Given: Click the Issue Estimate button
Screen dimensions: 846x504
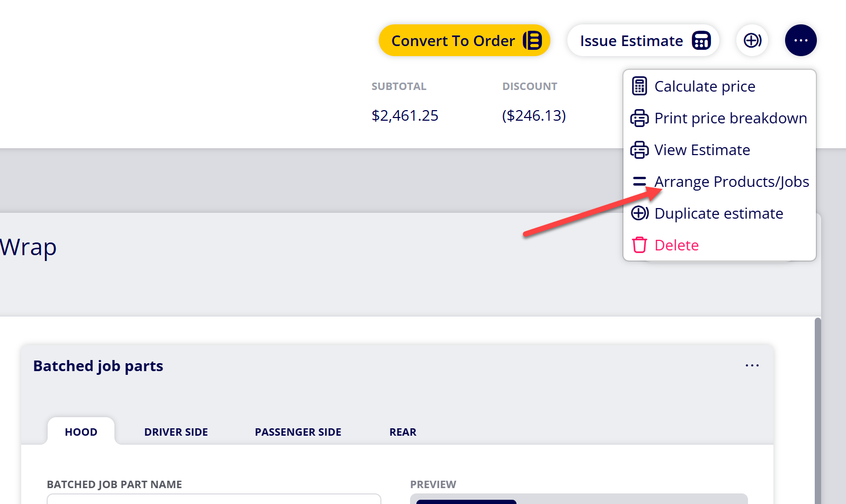Looking at the screenshot, I should 643,40.
